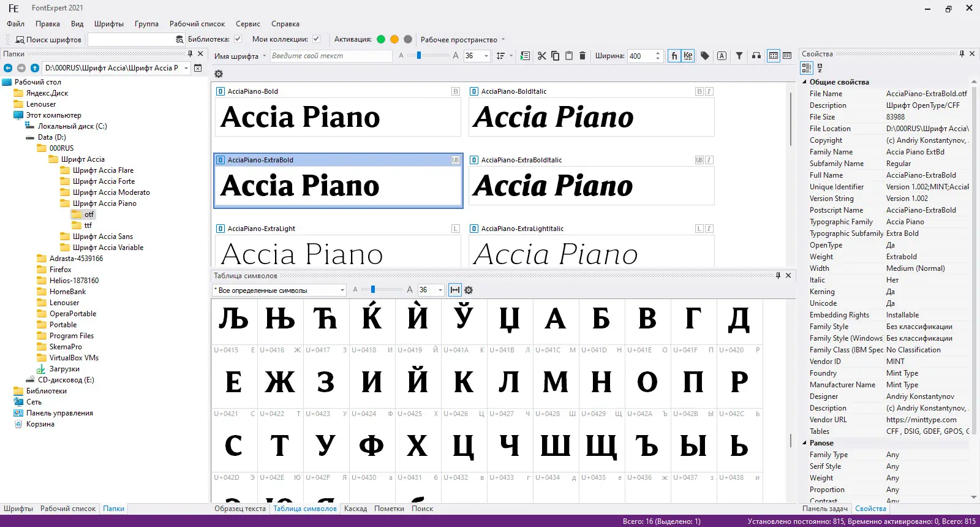Toggle the Мои коллекции checkbox
The height and width of the screenshot is (527, 980).
tap(316, 39)
